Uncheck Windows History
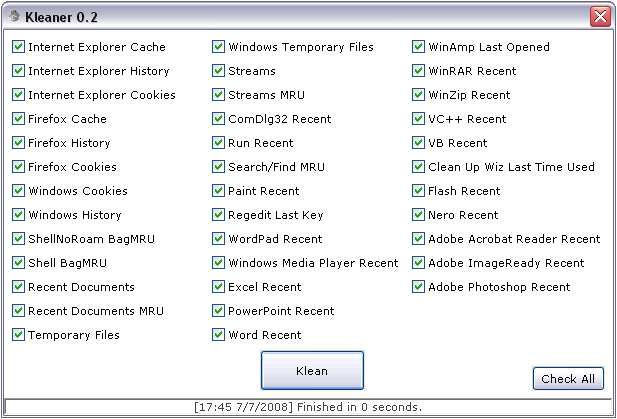This screenshot has width=617, height=419. (x=18, y=215)
